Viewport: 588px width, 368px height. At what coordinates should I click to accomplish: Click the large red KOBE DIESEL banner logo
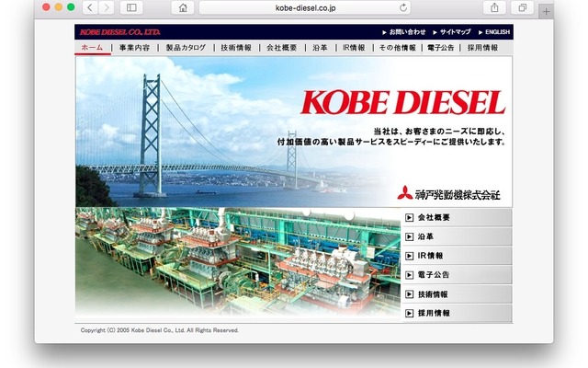coord(403,102)
